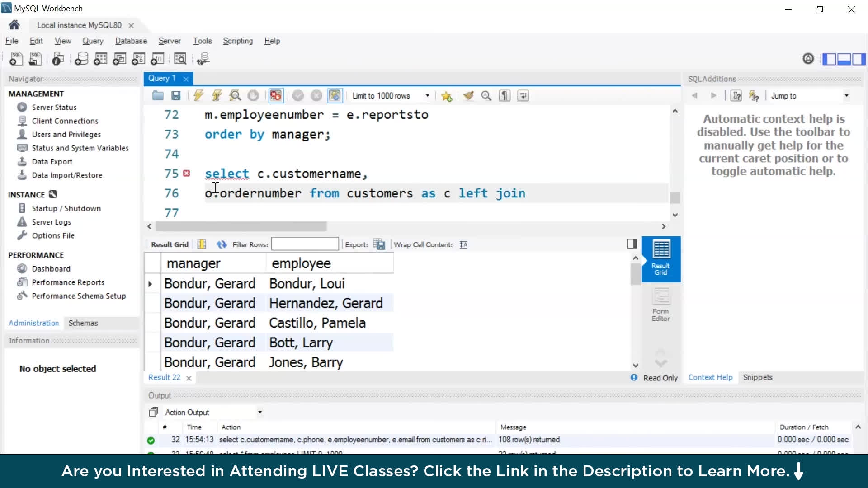Switch to the Schemas tab
868x488 pixels.
[83, 323]
